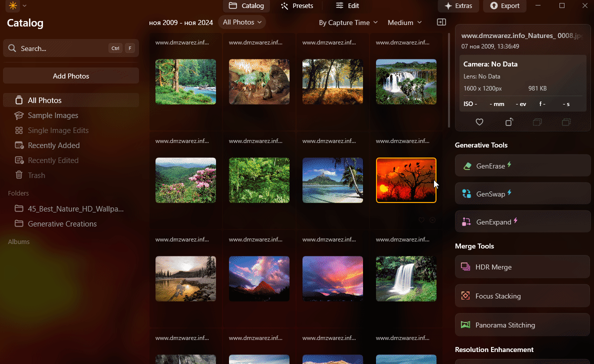Click the reject X icon under sunset thumbnail
594x364 pixels.
coord(432,220)
